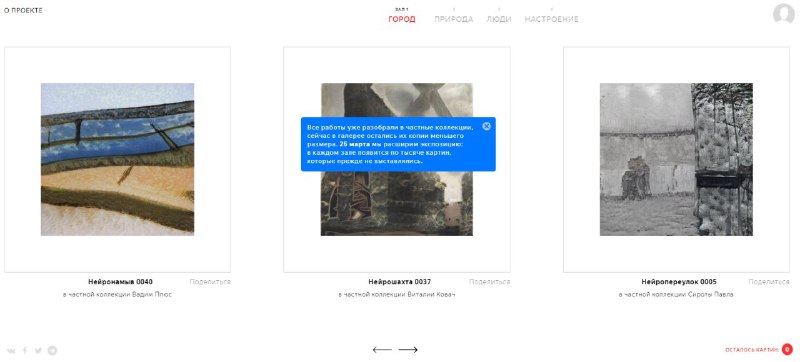Close the blue notification tooltip
This screenshot has width=800, height=362.
pos(486,126)
